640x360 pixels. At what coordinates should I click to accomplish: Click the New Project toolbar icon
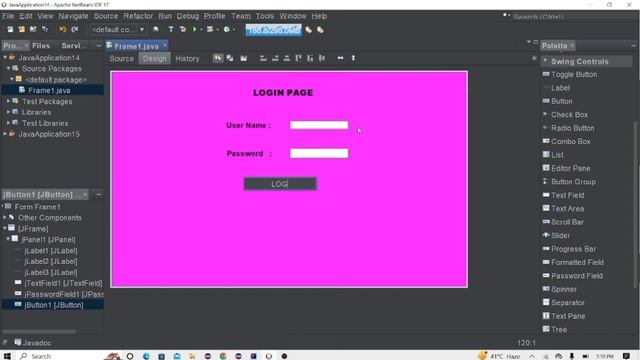[21, 29]
